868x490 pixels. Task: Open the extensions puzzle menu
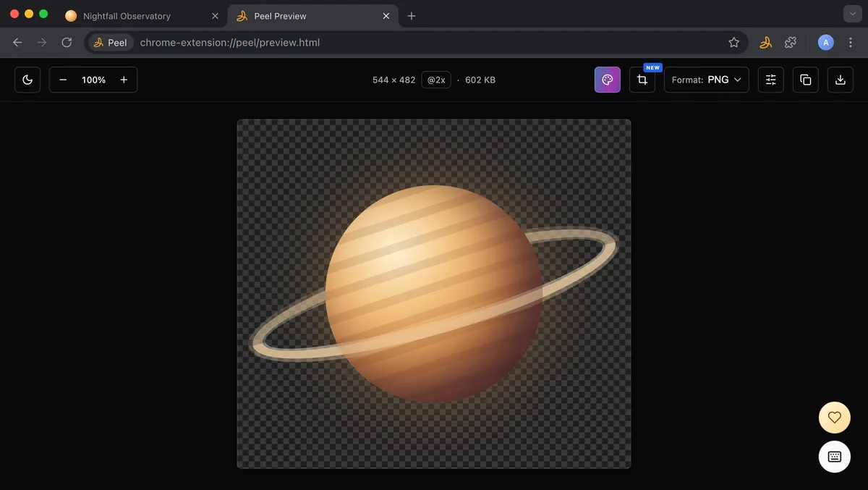point(791,43)
